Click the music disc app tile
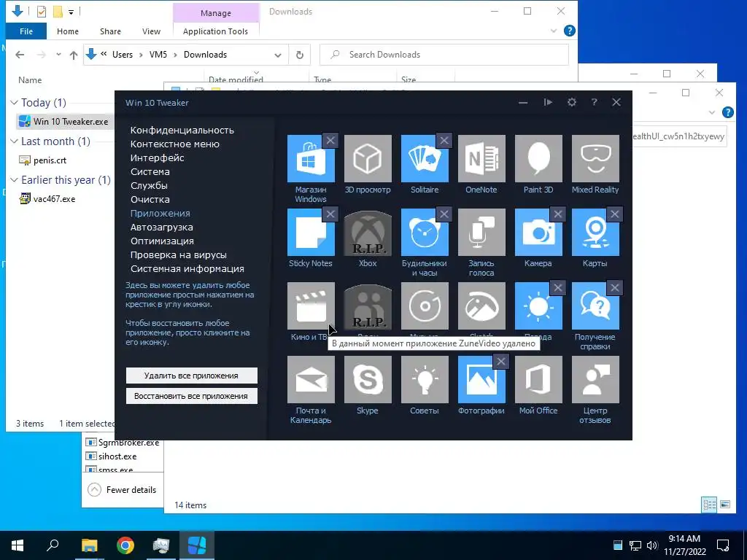This screenshot has width=747, height=560. click(x=425, y=306)
